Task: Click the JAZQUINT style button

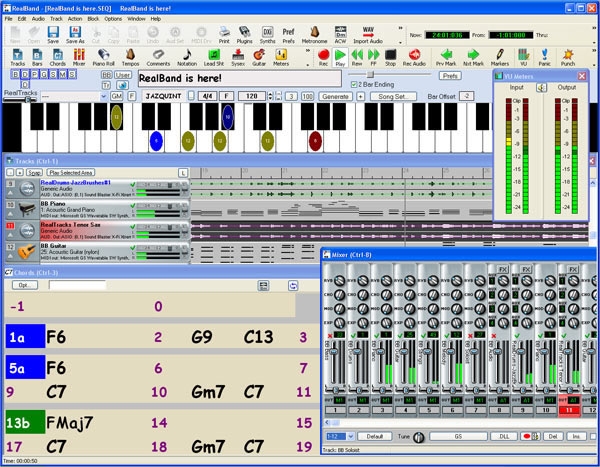Action: (163, 96)
